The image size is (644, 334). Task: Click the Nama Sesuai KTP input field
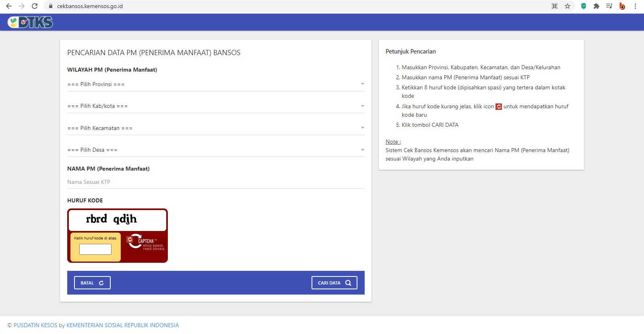coord(216,182)
